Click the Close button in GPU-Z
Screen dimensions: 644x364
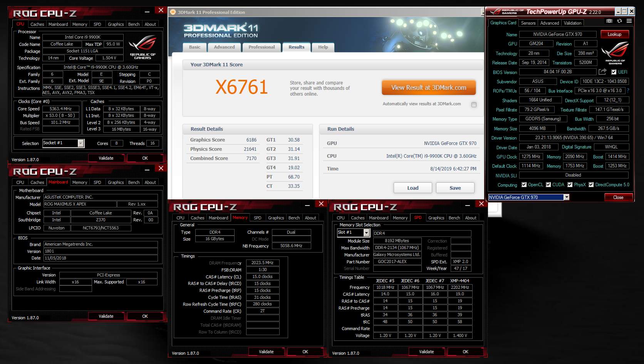coord(618,197)
